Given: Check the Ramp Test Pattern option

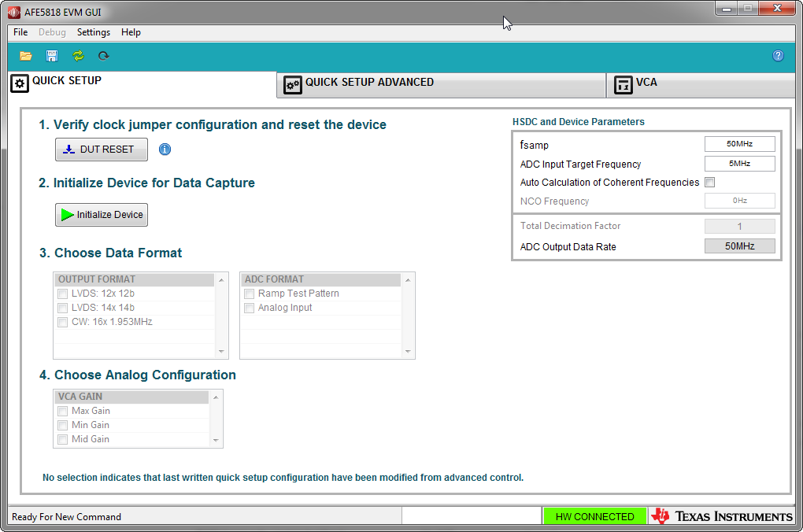Looking at the screenshot, I should (x=250, y=294).
